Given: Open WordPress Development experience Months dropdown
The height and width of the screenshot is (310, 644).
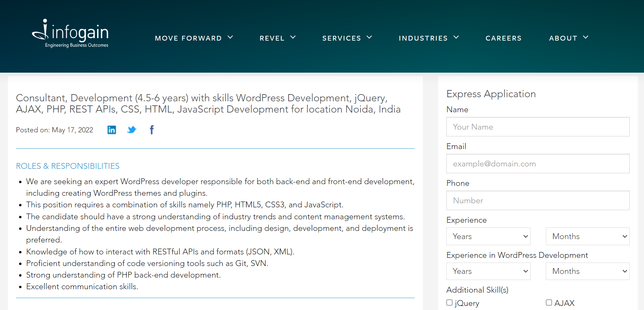Looking at the screenshot, I should 588,271.
